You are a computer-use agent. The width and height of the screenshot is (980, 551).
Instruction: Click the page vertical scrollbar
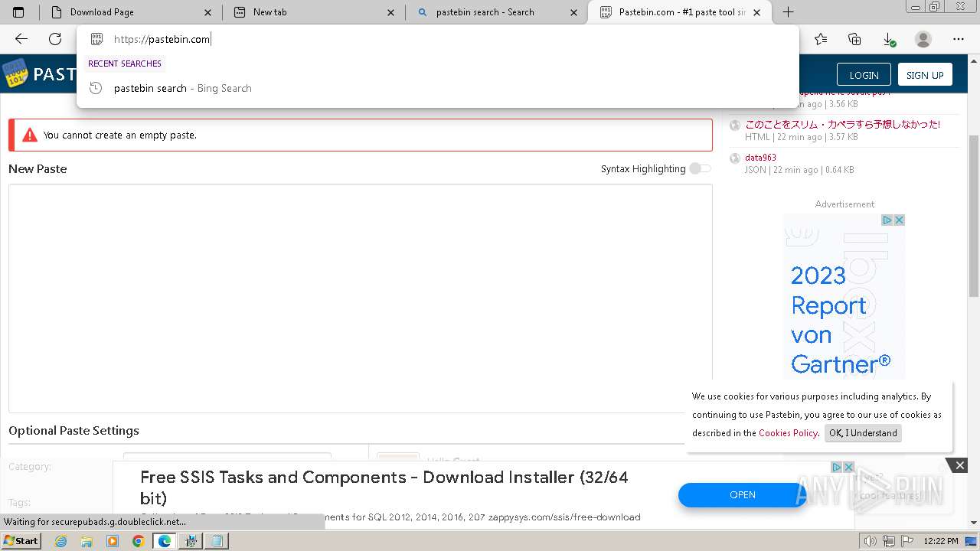(x=974, y=217)
